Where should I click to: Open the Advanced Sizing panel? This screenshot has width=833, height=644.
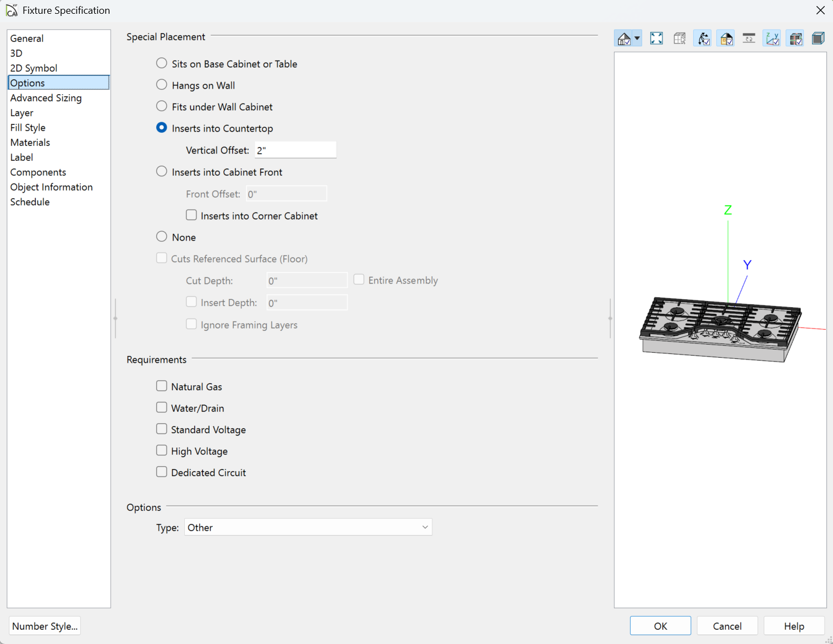coord(46,98)
